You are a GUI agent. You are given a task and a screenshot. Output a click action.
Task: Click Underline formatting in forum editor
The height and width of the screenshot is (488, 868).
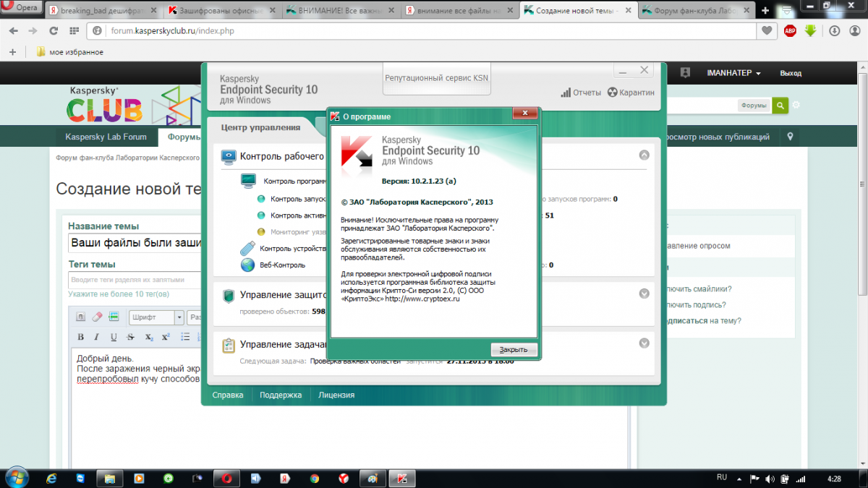click(114, 337)
